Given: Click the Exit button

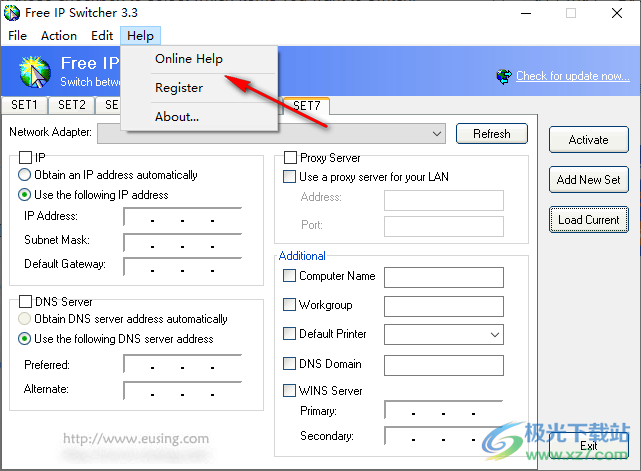Looking at the screenshot, I should point(589,446).
